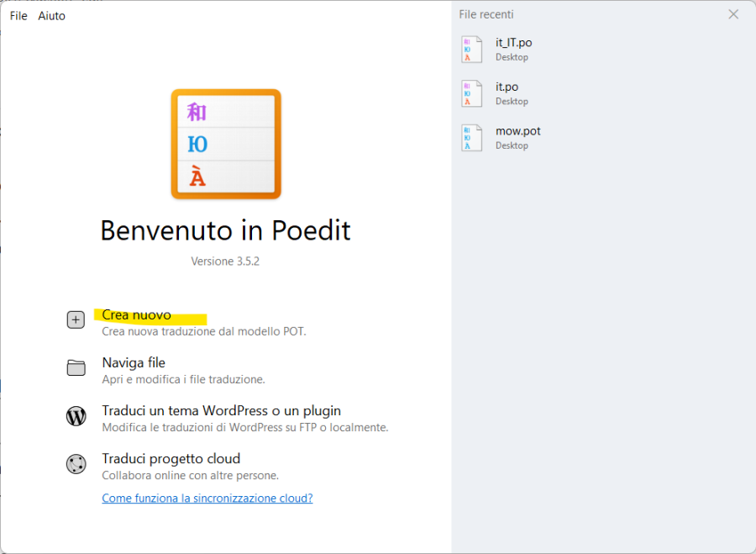Viewport: 756px width, 554px height.
Task: Open recent file named it.po
Action: coord(507,87)
